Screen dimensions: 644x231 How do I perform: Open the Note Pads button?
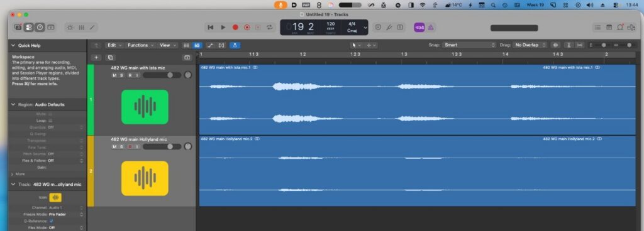[609, 28]
